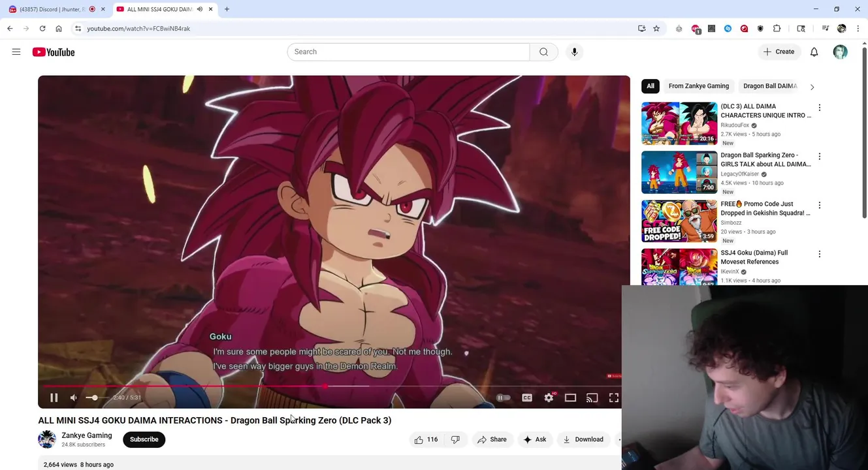Open GIRLS TALK about DAIMA video thumbnail

tap(679, 172)
